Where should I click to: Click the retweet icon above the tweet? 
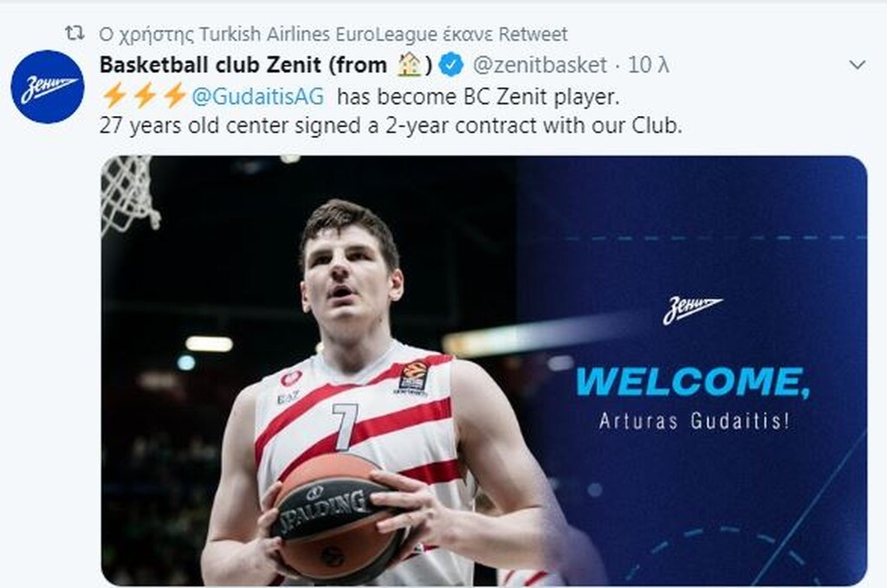point(74,34)
